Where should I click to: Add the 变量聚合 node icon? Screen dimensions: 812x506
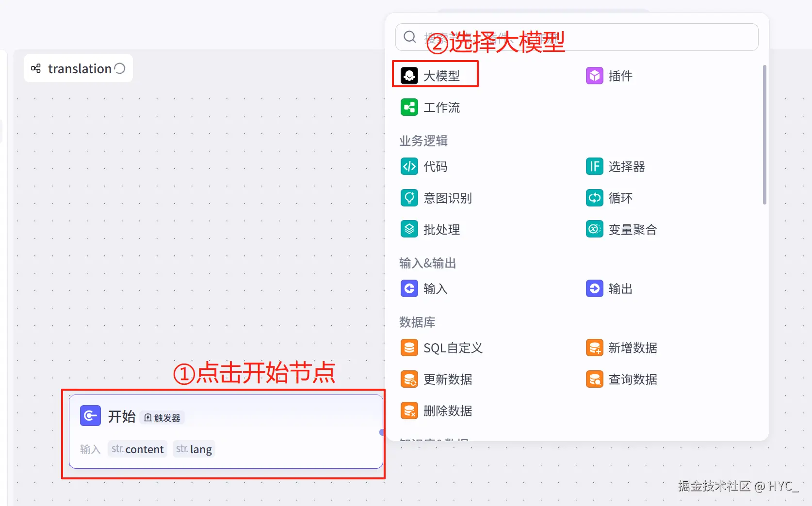pyautogui.click(x=595, y=229)
